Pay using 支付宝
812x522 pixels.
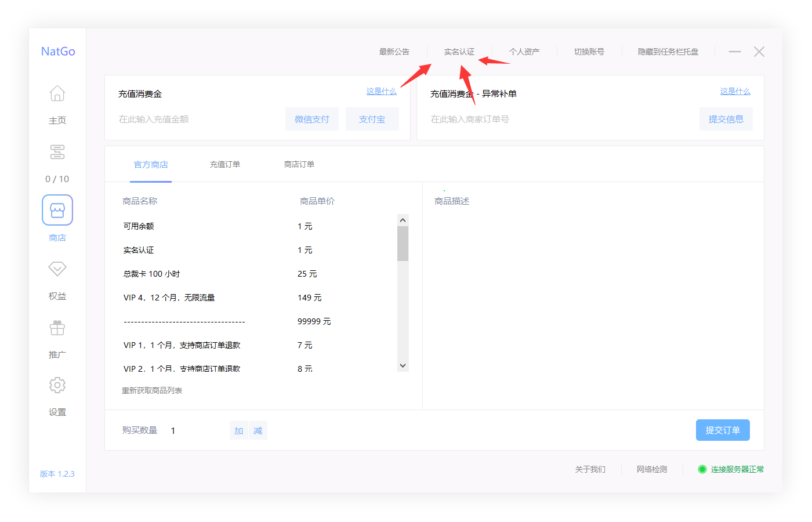point(372,118)
